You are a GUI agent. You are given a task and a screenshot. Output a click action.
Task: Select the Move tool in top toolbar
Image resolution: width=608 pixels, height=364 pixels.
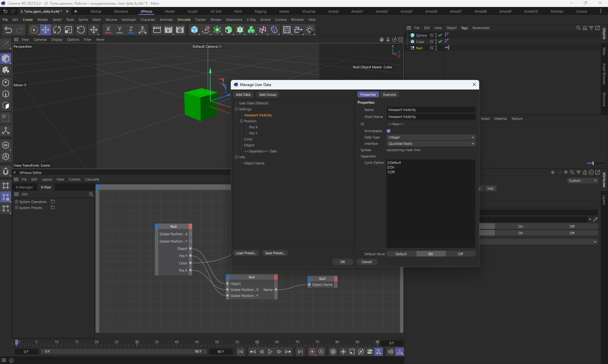[45, 30]
